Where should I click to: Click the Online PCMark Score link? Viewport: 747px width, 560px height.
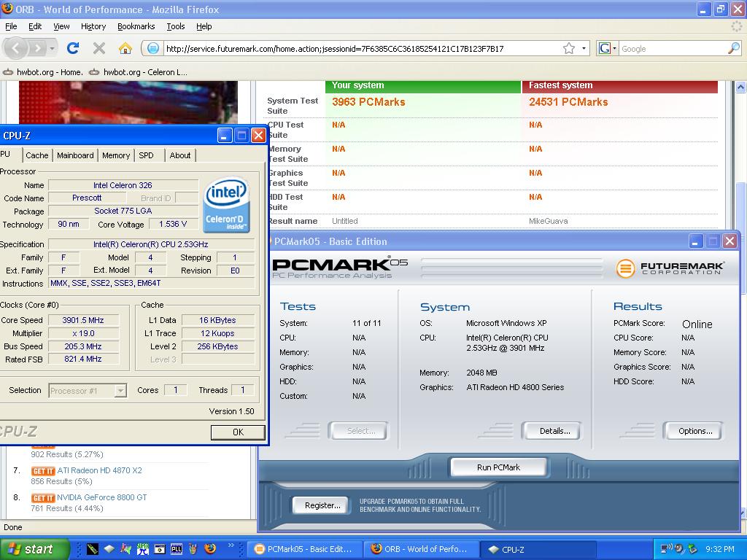[697, 324]
